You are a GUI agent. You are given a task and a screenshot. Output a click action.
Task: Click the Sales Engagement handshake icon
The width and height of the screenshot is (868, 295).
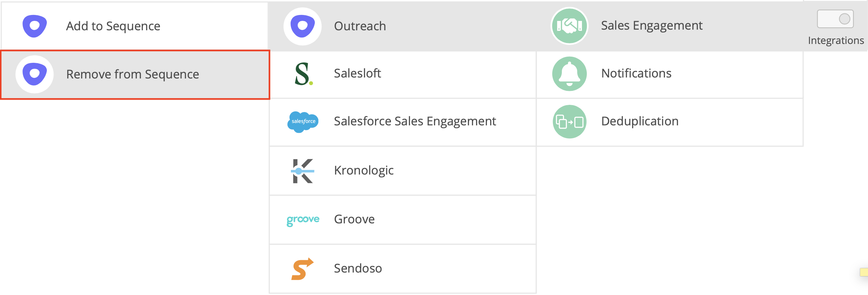[x=570, y=26]
